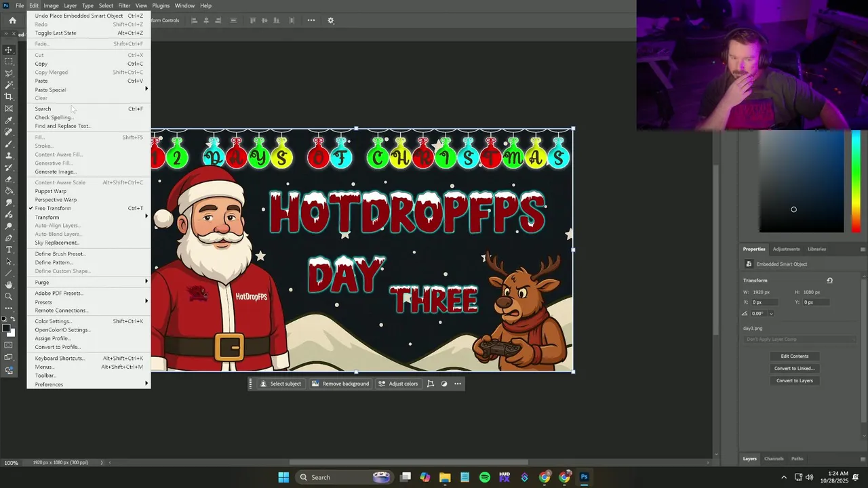Select the Eraser tool
Screen dimensions: 868x488
pyautogui.click(x=9, y=179)
